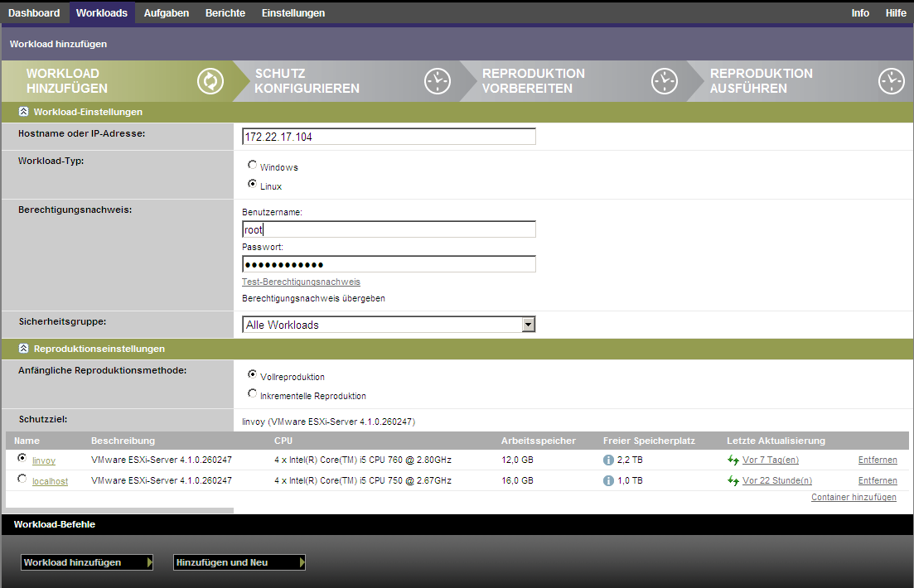Click the clock icon in Reproduktion ausführen step
Screen dimensions: 914x588
coord(891,80)
